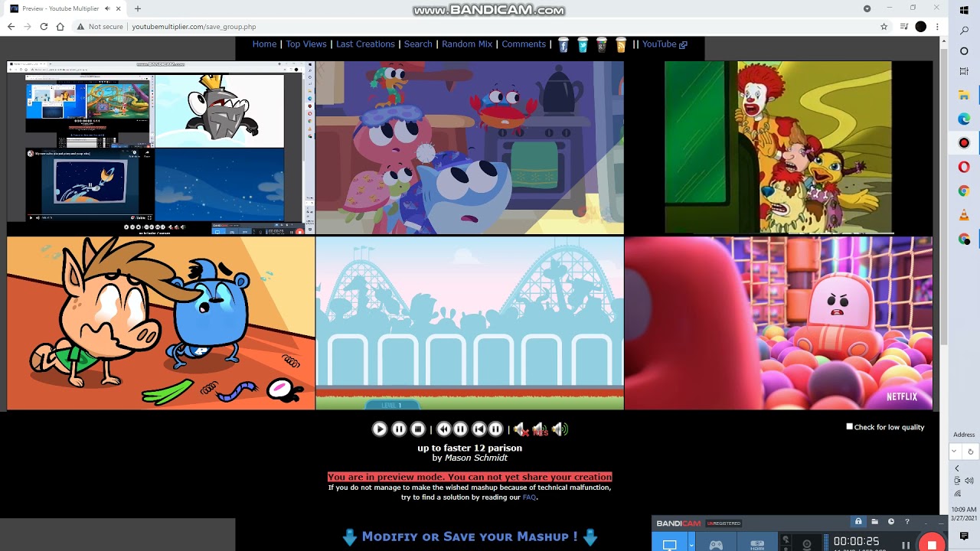Open Chrome media control icon
Viewport: 980px width, 551px height.
[904, 27]
